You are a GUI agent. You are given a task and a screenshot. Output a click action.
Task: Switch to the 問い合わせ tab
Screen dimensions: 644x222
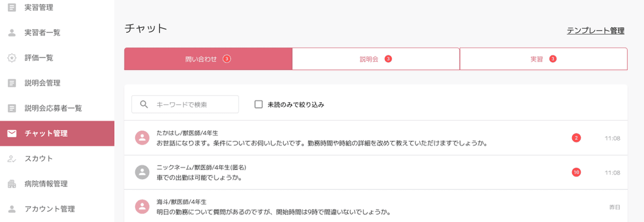[x=208, y=59]
